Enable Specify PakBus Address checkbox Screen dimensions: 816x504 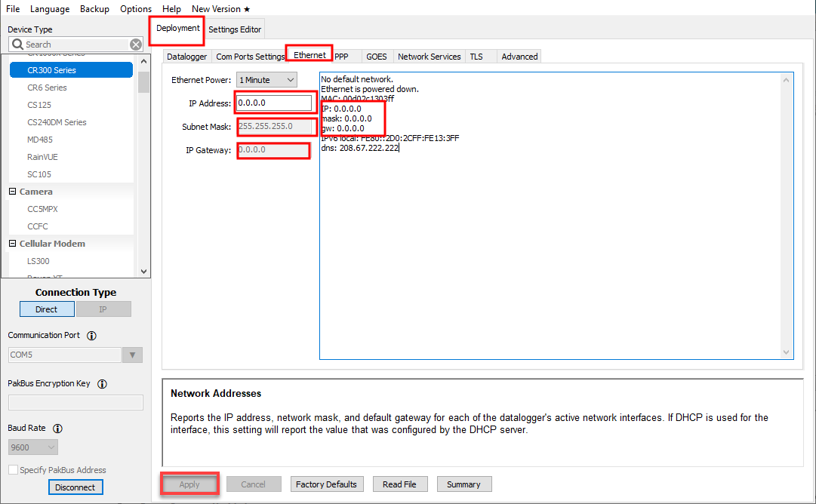pyautogui.click(x=13, y=470)
